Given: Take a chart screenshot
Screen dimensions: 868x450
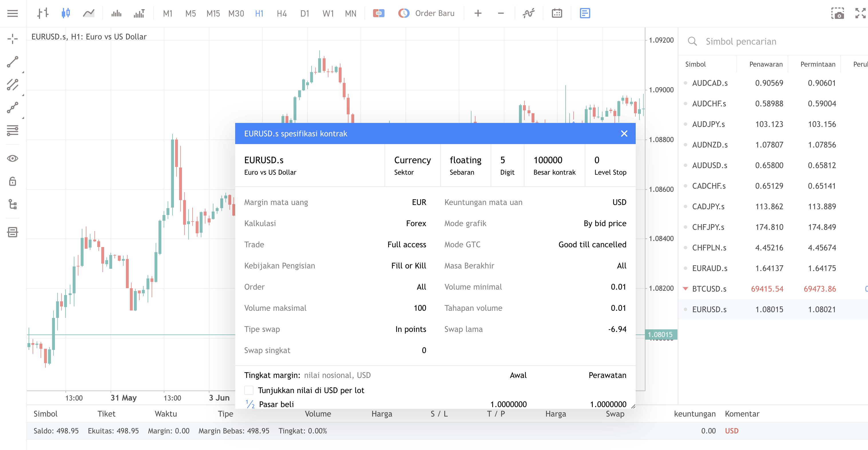Looking at the screenshot, I should tap(837, 13).
